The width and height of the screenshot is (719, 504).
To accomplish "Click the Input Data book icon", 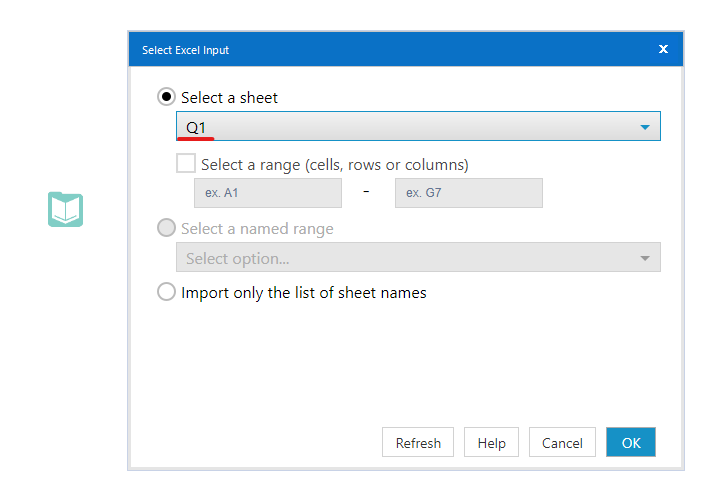I will (x=66, y=209).
